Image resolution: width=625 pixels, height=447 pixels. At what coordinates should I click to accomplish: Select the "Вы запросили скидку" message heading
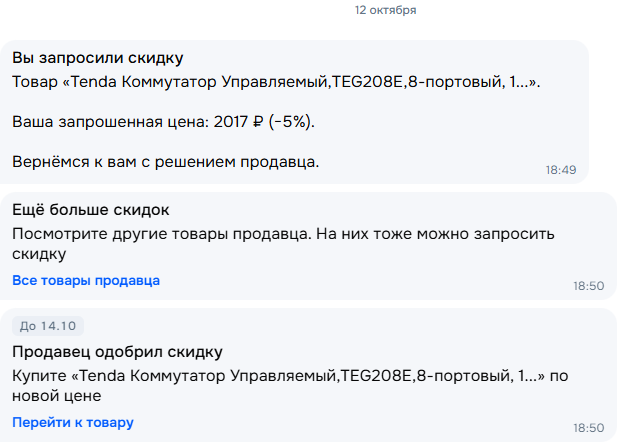[98, 58]
